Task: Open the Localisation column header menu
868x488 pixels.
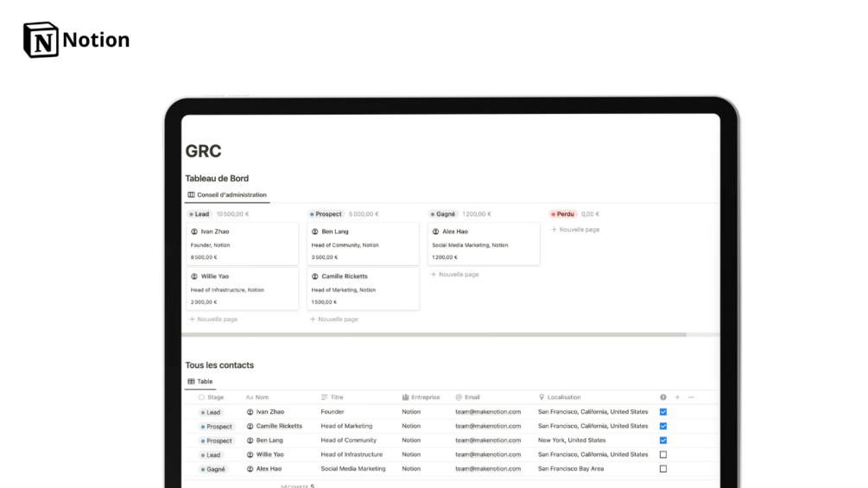Action: point(560,397)
